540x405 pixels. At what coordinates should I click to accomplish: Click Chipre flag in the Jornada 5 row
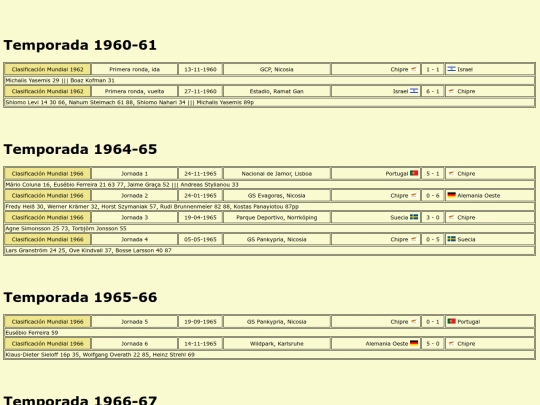coord(414,321)
